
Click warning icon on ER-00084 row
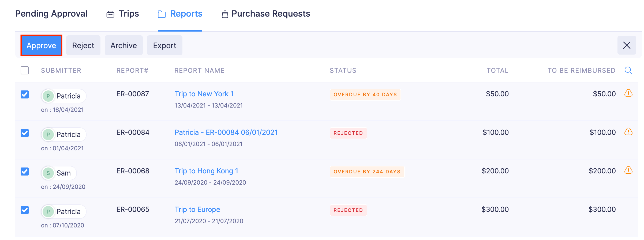pyautogui.click(x=628, y=132)
